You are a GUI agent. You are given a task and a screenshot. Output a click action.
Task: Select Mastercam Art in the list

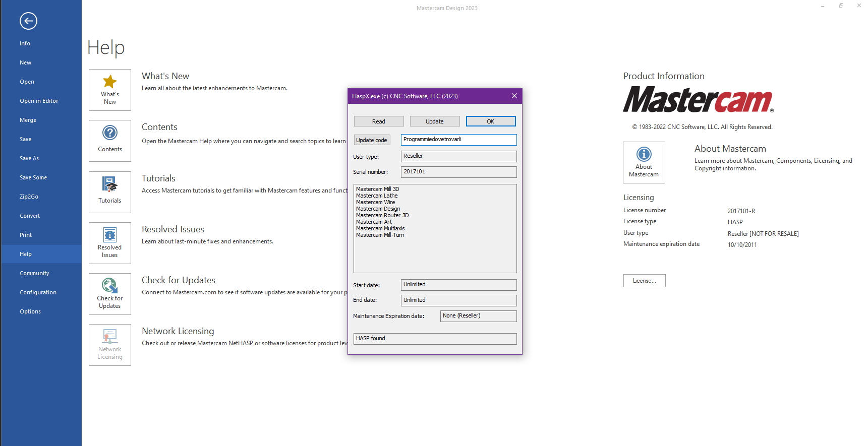(374, 222)
